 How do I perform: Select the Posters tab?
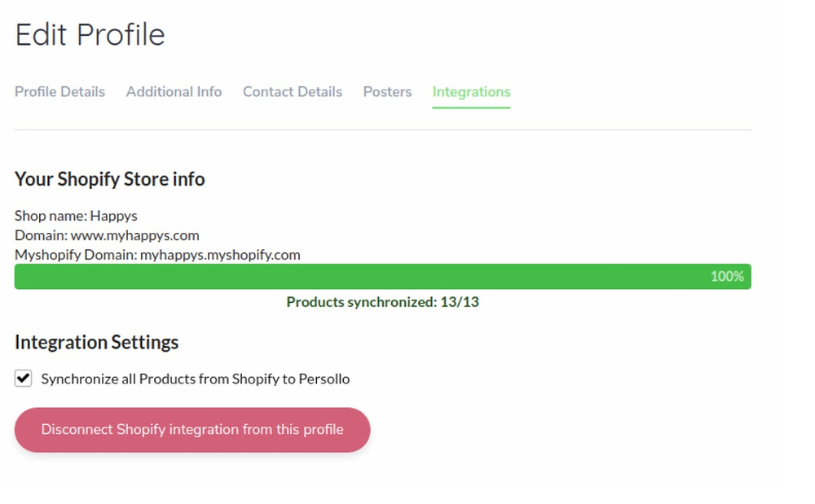tap(387, 92)
